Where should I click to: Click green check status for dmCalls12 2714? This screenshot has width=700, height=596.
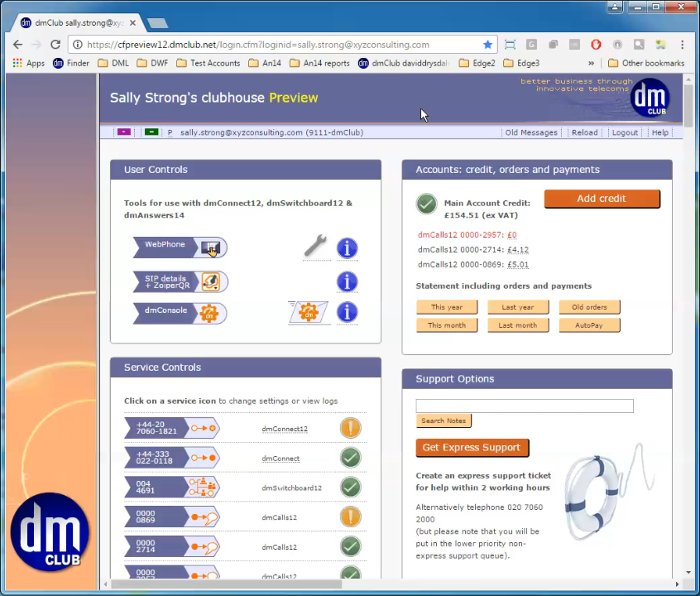click(x=351, y=546)
